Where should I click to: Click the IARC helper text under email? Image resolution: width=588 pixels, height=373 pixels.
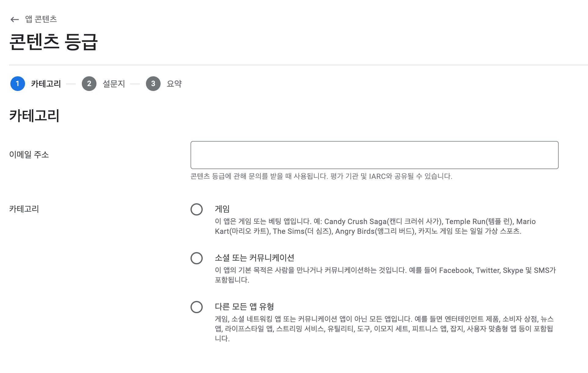click(321, 176)
